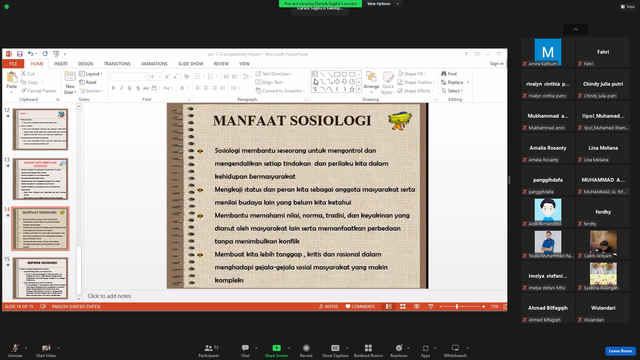Expand caption options arrow beside Show Captions

(x=347, y=348)
